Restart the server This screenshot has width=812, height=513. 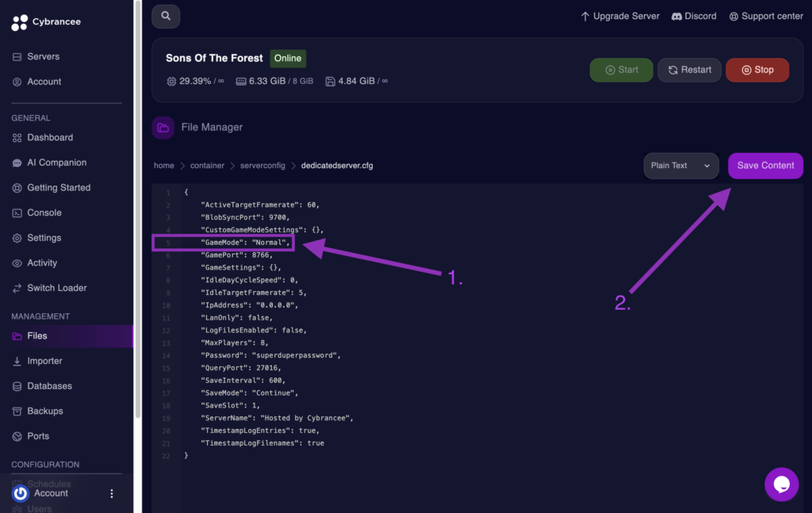(689, 70)
